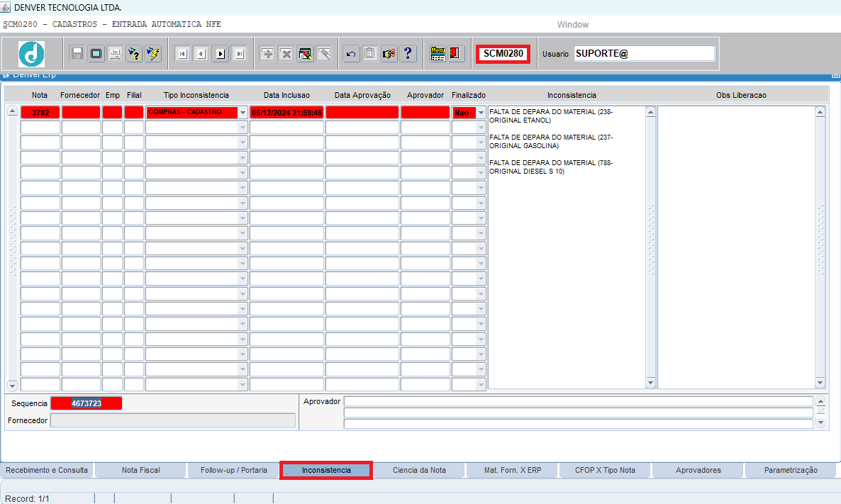This screenshot has height=504, width=841.
Task: Click Inconsistencia text scroll-up arrow
Action: pyautogui.click(x=650, y=111)
